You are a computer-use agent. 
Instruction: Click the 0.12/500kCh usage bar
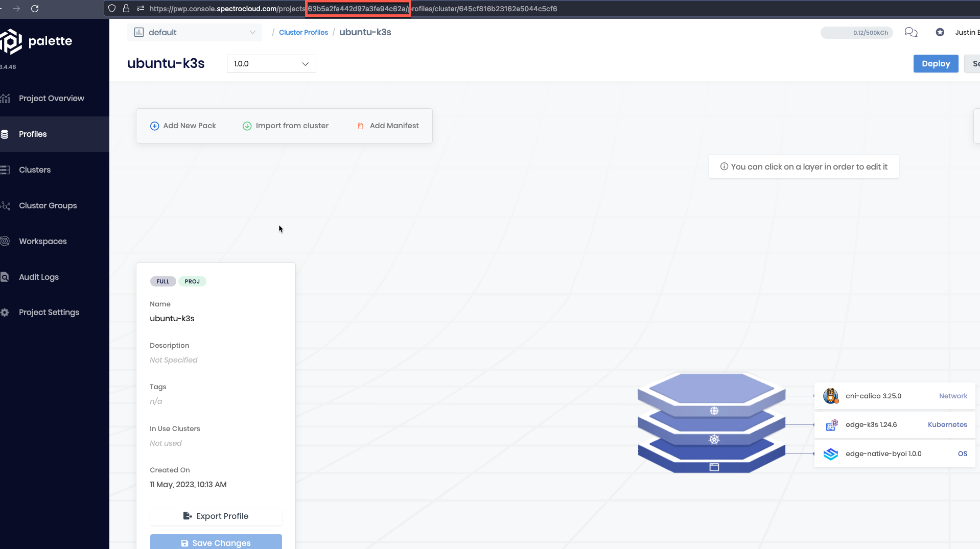point(857,32)
